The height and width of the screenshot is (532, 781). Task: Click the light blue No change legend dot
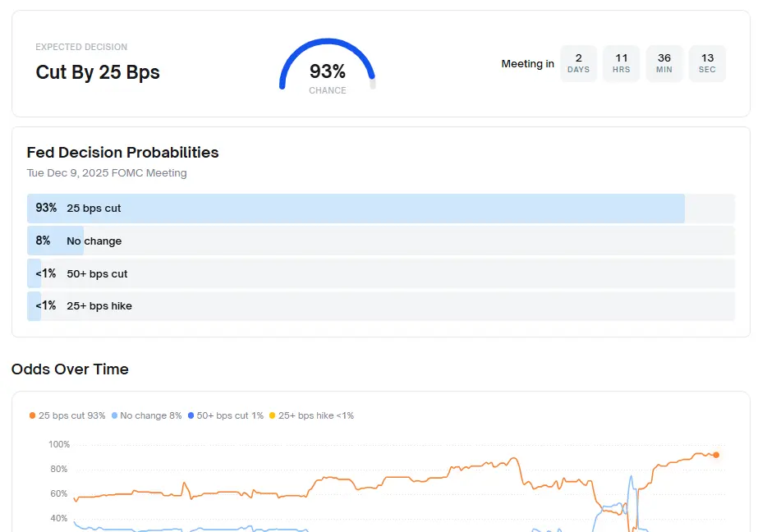pos(114,415)
